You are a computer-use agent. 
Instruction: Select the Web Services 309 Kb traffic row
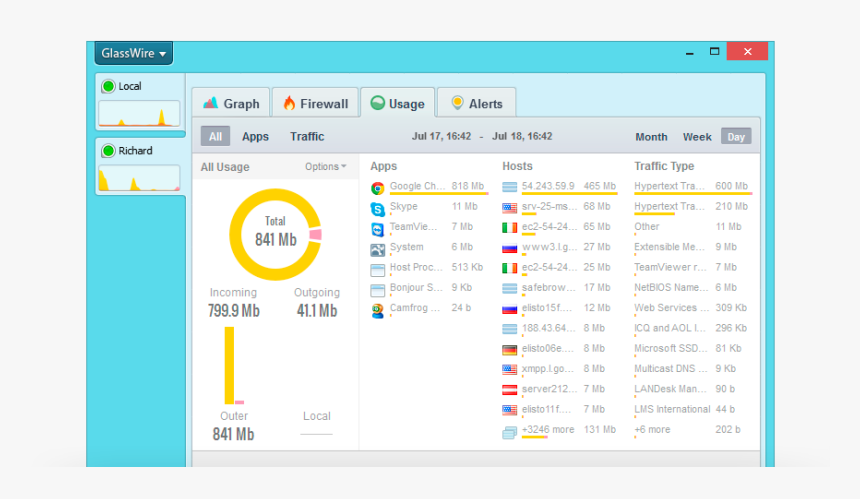click(x=692, y=309)
